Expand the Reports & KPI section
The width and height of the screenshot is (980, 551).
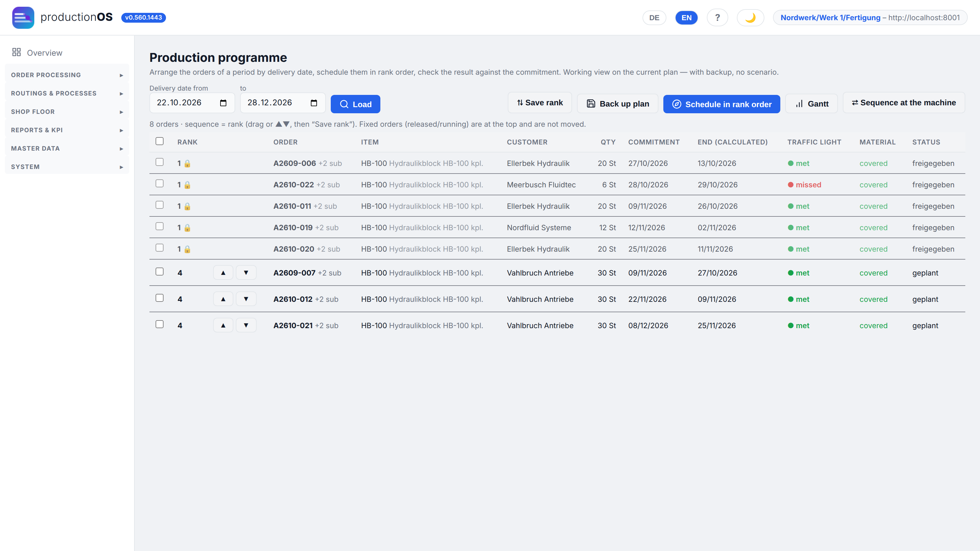[67, 130]
